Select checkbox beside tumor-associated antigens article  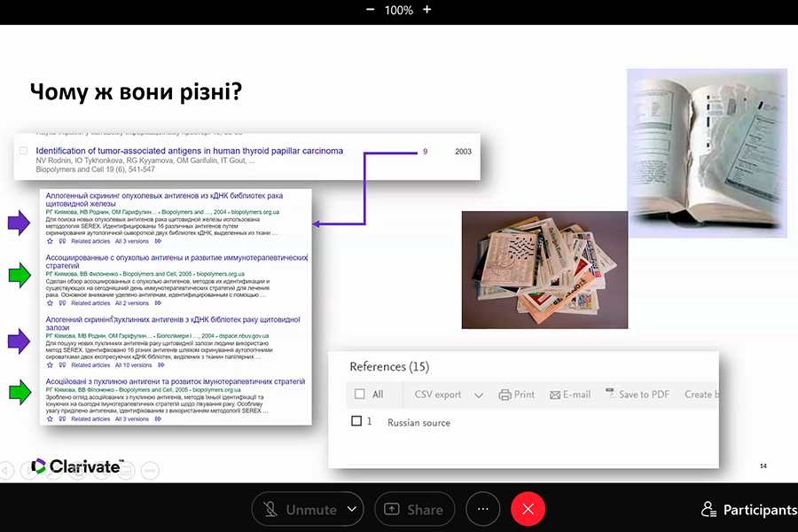24,152
